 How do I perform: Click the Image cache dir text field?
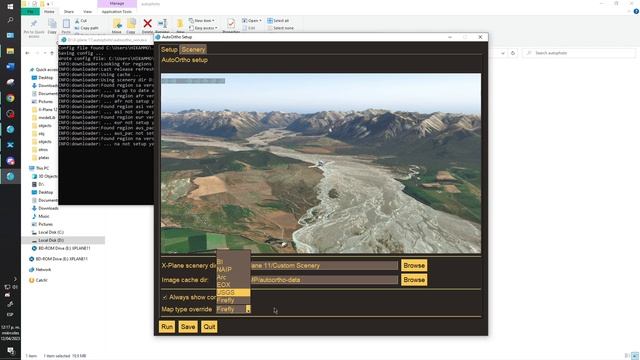tap(324, 280)
